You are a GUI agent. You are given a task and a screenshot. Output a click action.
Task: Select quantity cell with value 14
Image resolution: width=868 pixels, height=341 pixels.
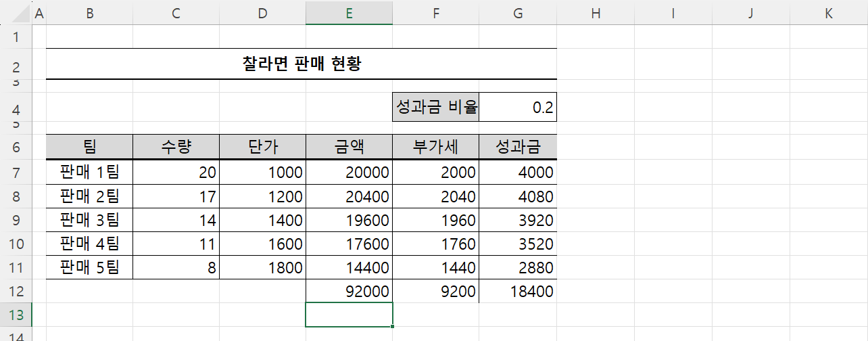click(x=176, y=220)
